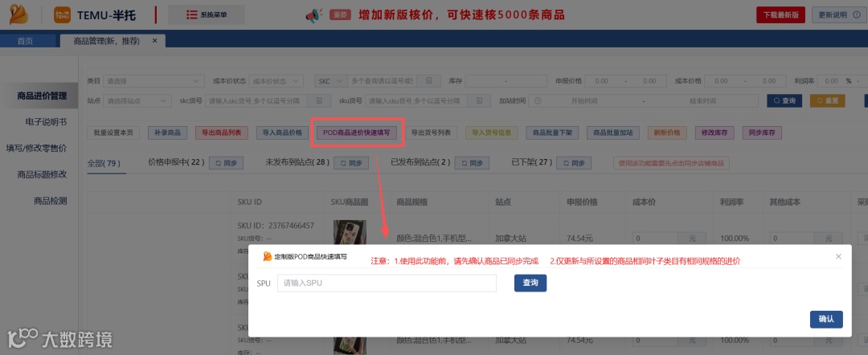Click the 开始时间 date field
This screenshot has height=355, width=868.
(584, 101)
